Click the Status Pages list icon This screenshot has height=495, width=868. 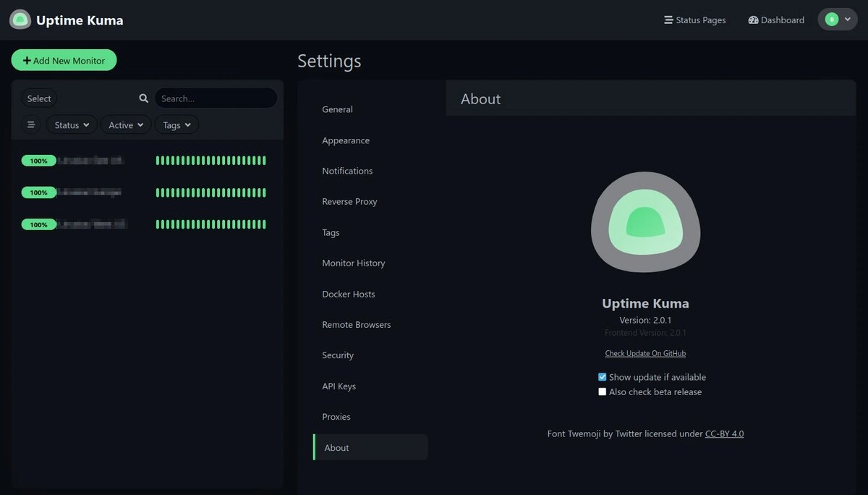(668, 20)
